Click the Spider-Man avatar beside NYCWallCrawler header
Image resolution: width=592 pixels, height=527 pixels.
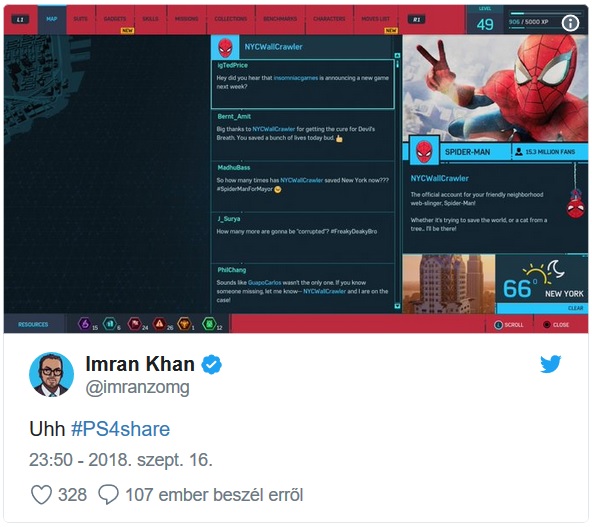point(225,47)
